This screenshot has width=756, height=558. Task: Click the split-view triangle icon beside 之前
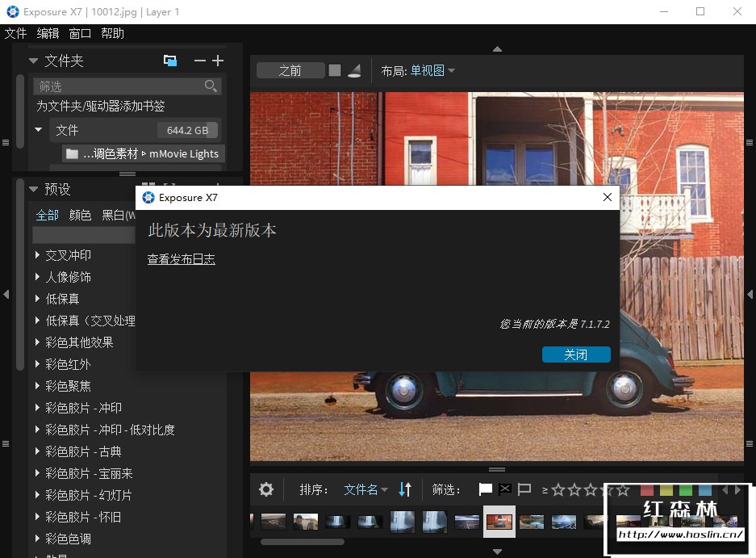tap(354, 70)
